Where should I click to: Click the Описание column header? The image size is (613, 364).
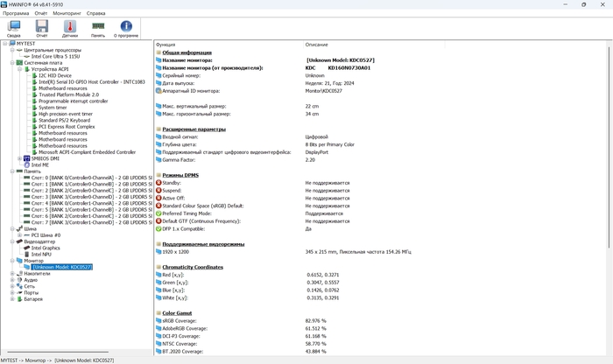point(317,44)
